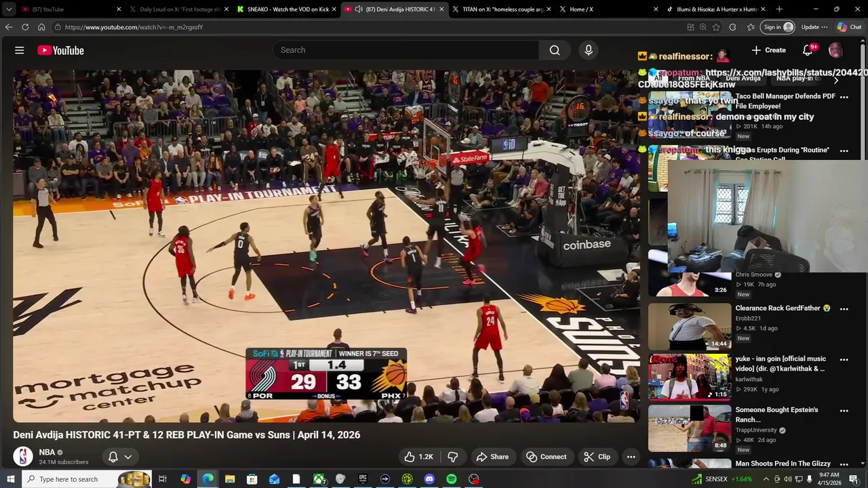Show hidden system tray icons chevron
This screenshot has width=868, height=488.
tap(766, 479)
